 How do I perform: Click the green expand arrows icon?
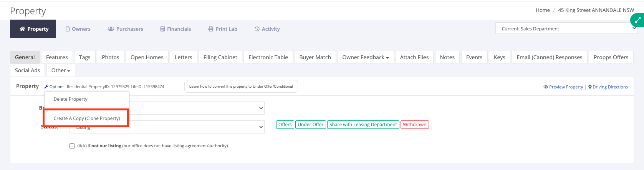tap(637, 20)
